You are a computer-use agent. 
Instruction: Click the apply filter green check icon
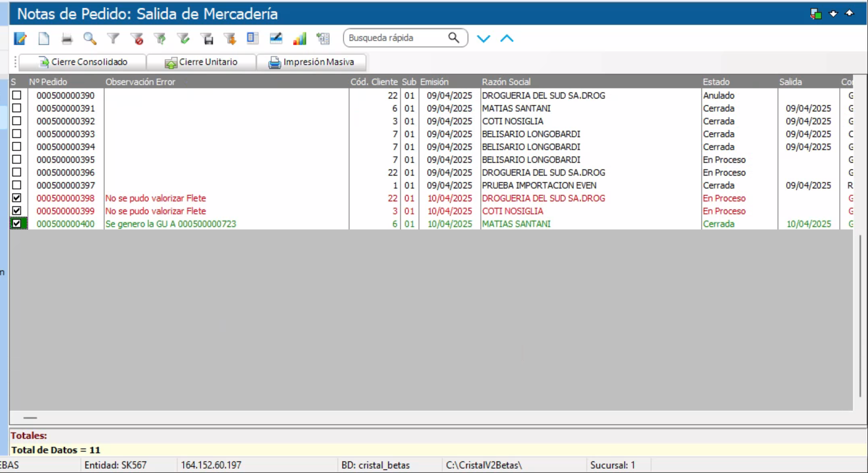(184, 39)
